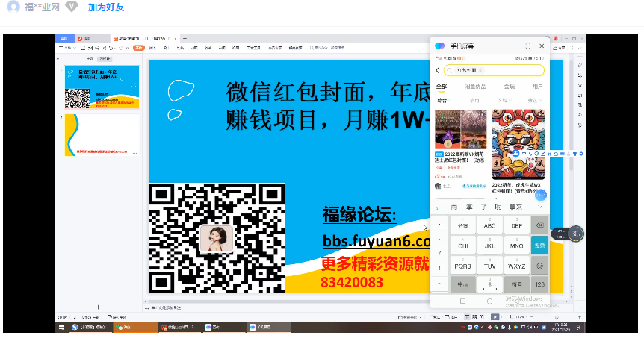Switch to slide sorter grid view

click(474, 317)
